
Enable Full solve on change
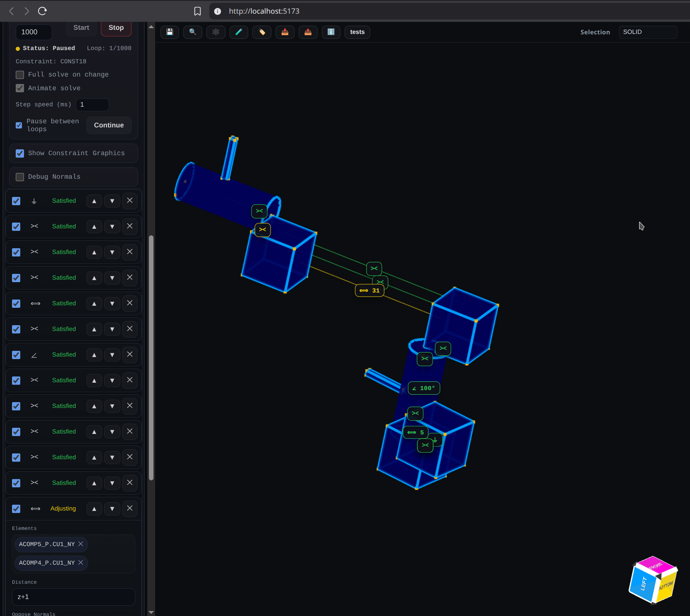pos(20,75)
